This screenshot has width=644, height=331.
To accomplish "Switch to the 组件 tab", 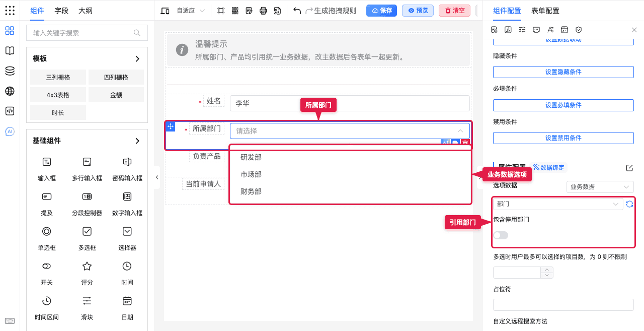I will click(37, 11).
